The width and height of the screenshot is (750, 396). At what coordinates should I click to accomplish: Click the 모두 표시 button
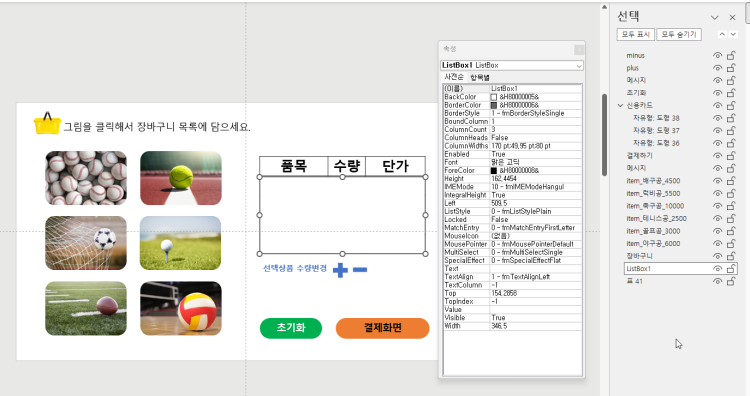click(x=636, y=34)
